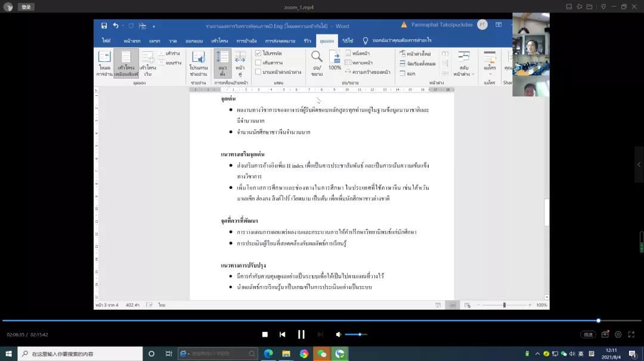Screen dimensions: 644x361
Task: Open Customize Quick Access Toolbar dropdown
Action: [x=154, y=26]
